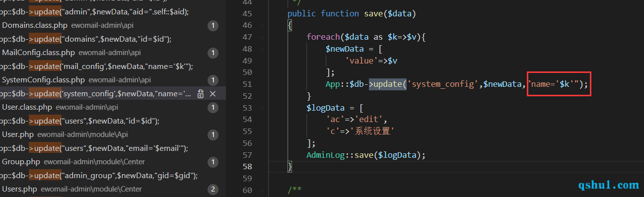Open User.php in module\Api results
This screenshot has height=197, width=644.
click(113, 134)
